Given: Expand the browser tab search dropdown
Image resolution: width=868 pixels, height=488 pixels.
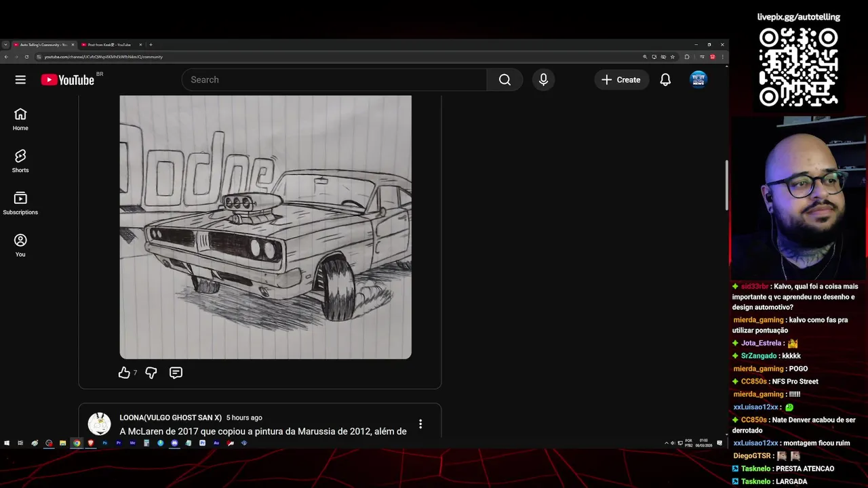Looking at the screenshot, I should pos(5,45).
